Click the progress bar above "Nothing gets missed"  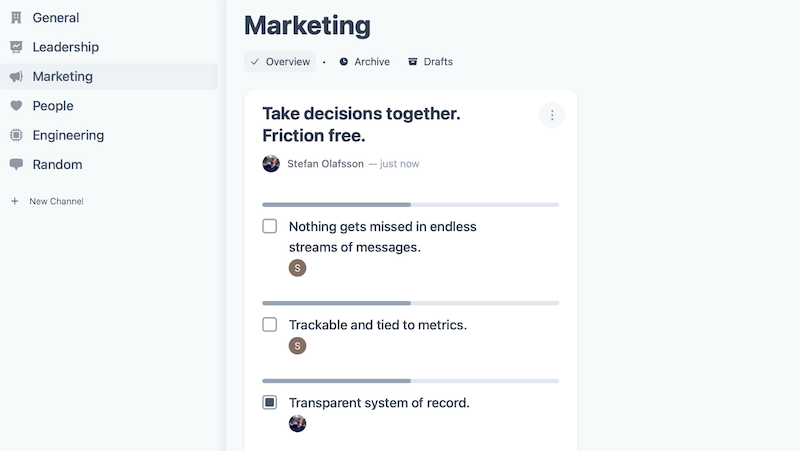(x=410, y=205)
